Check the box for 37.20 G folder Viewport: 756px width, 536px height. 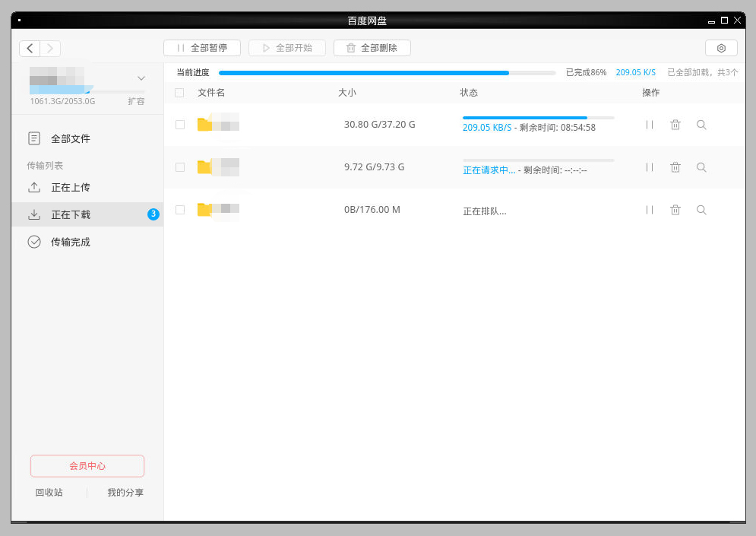tap(180, 125)
